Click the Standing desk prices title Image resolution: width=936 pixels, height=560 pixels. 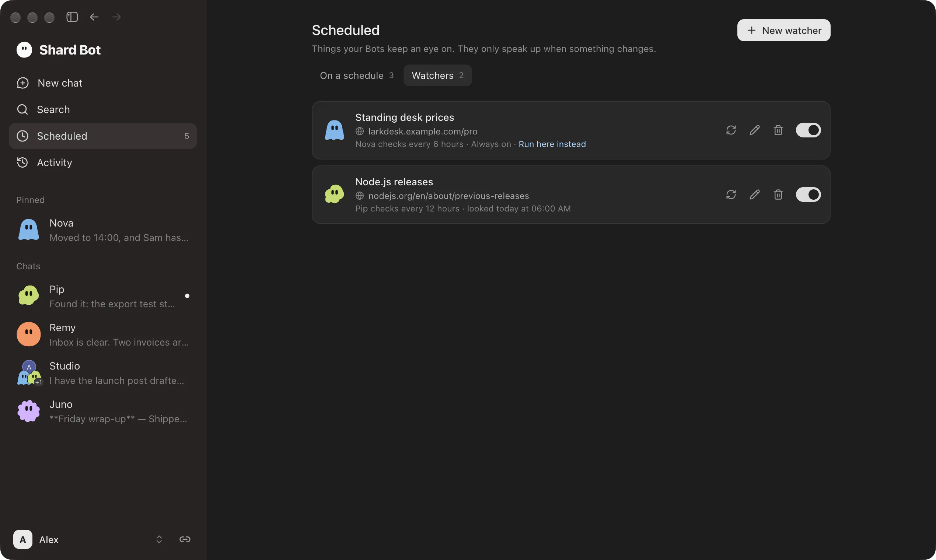405,118
